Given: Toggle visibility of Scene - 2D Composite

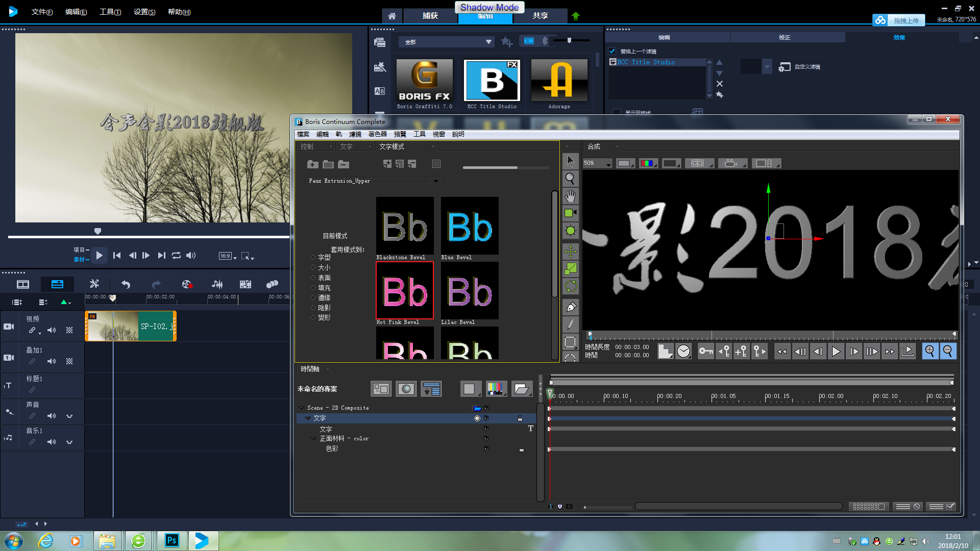Looking at the screenshot, I should [486, 408].
